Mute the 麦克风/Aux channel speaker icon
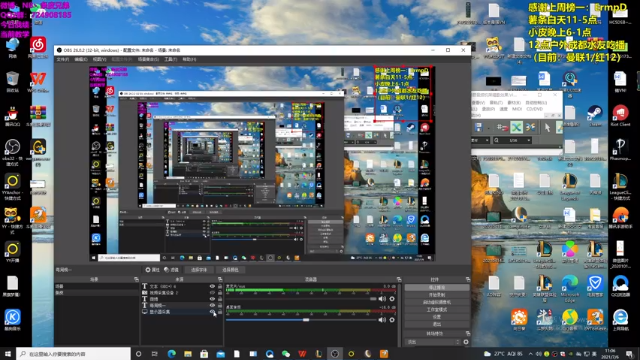Image resolution: width=640 pixels, height=360 pixels. [x=382, y=299]
